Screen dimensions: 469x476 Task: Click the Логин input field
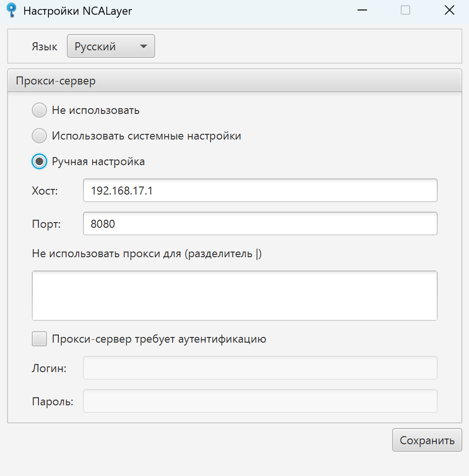pos(260,368)
